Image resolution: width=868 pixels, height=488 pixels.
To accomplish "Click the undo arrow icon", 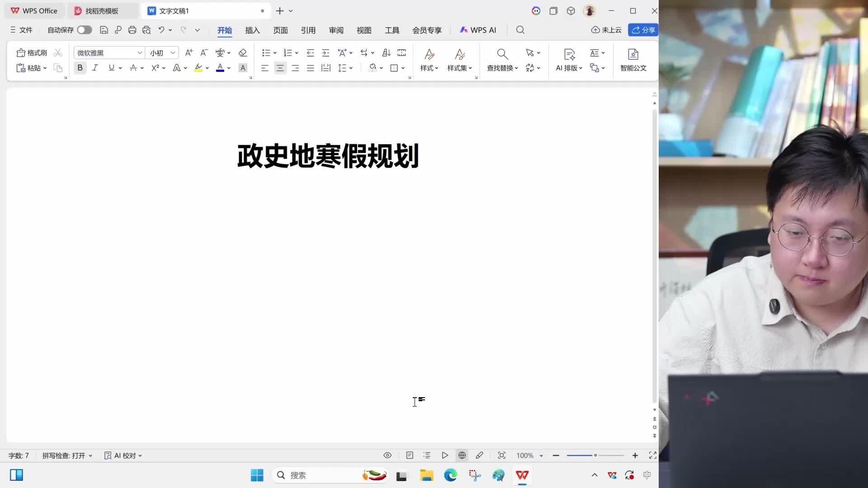I will tap(161, 30).
